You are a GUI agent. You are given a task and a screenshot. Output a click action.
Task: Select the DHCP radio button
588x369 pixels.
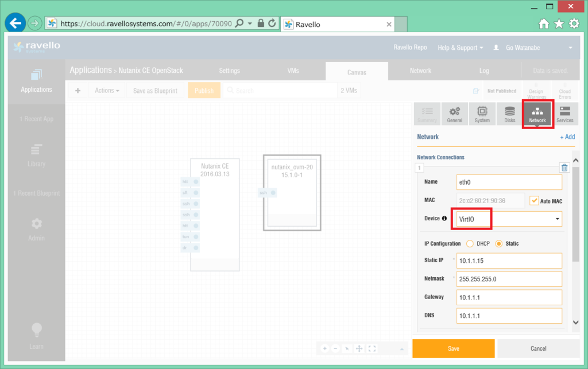pyautogui.click(x=470, y=243)
